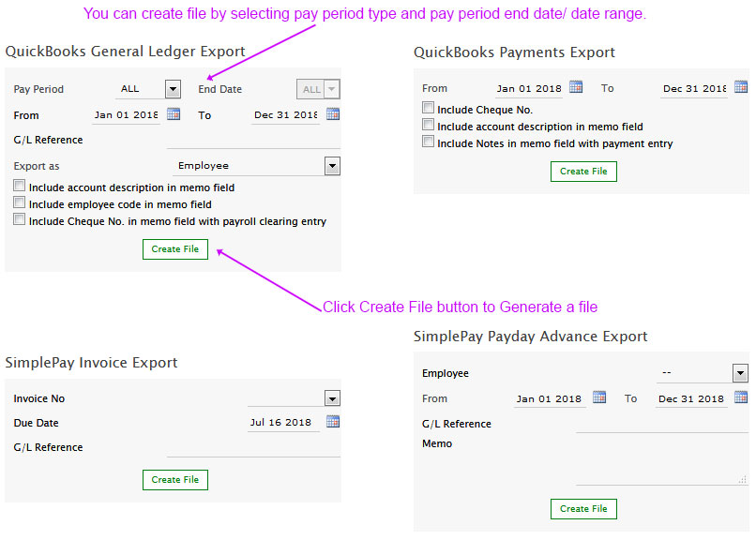This screenshot has height=540, width=756.
Task: Click the Due Date field Jul 16 2018
Action: point(283,423)
